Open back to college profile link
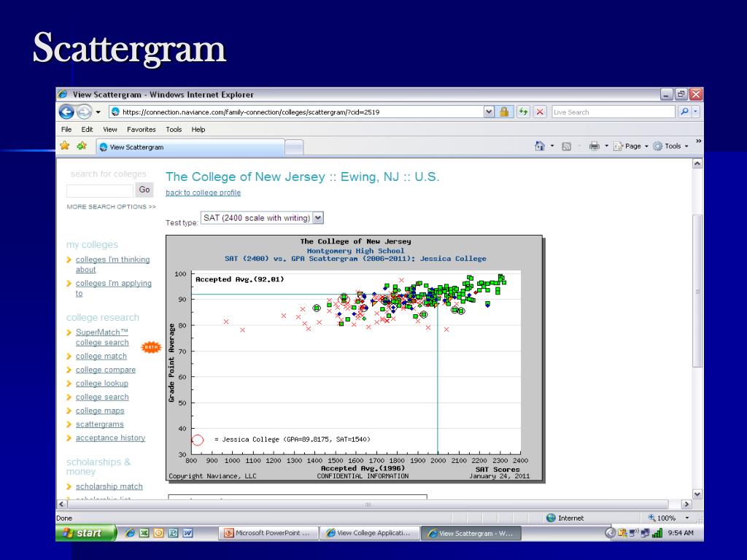747x560 pixels. click(x=203, y=192)
